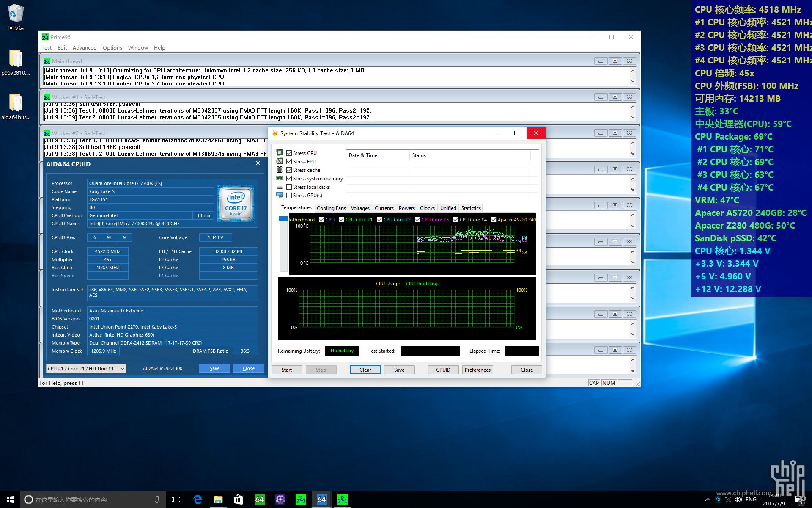Screen dimensions: 812x508
Task: Click the chip icon beside Stress cache
Action: pyautogui.click(x=280, y=170)
